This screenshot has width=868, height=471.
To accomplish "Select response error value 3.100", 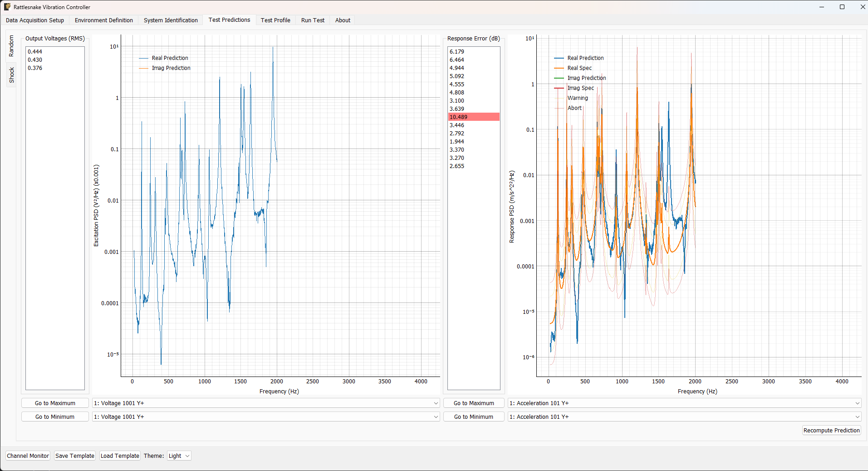I will (474, 101).
